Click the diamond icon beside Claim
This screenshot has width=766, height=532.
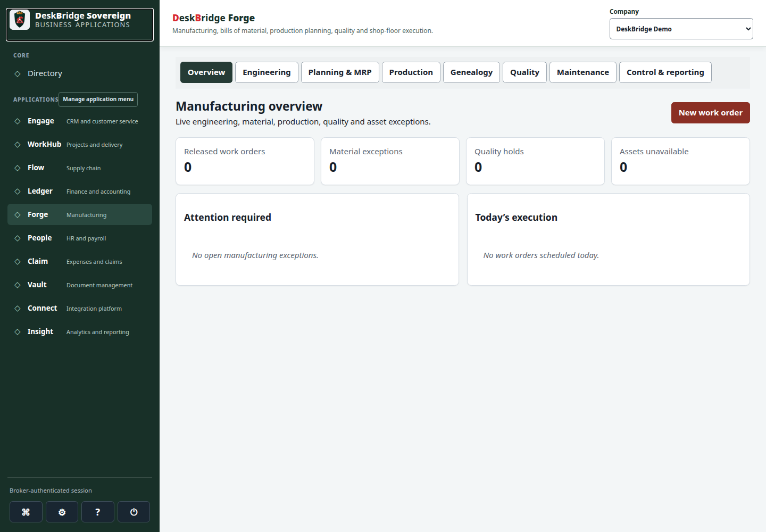click(x=18, y=262)
